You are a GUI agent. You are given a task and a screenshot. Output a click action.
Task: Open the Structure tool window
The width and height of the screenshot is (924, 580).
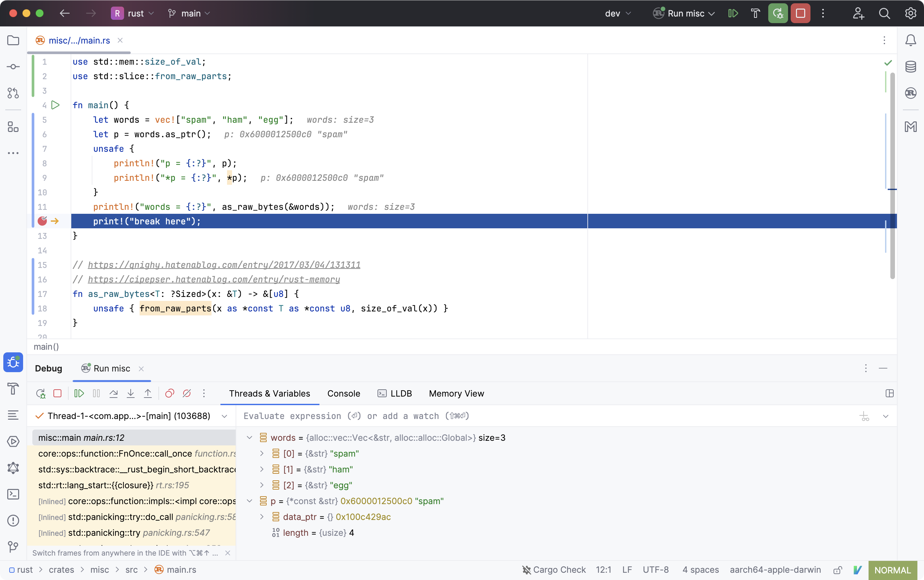point(13,127)
